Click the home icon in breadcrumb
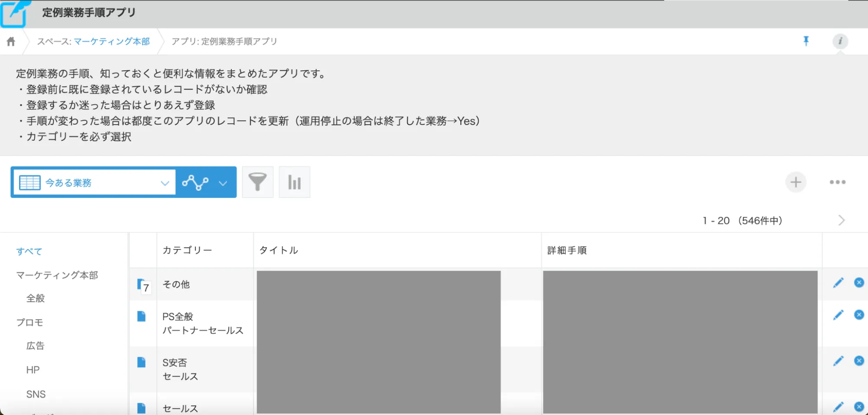This screenshot has width=868, height=415. pyautogui.click(x=11, y=41)
